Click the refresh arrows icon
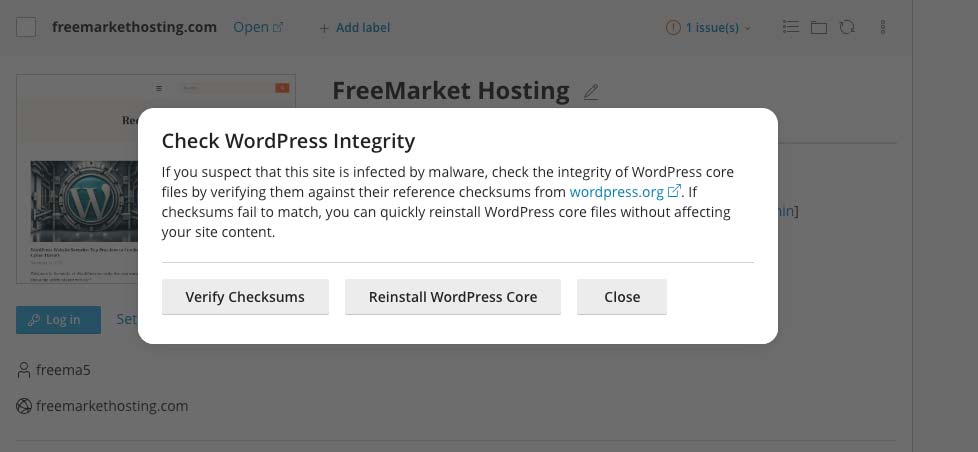 847,27
